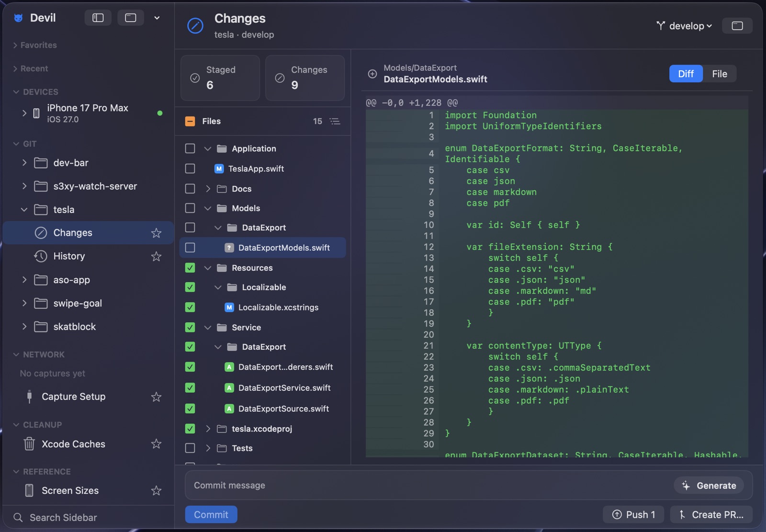Viewport: 766px width, 532px height.
Task: Collapse the Service folder
Action: [208, 328]
